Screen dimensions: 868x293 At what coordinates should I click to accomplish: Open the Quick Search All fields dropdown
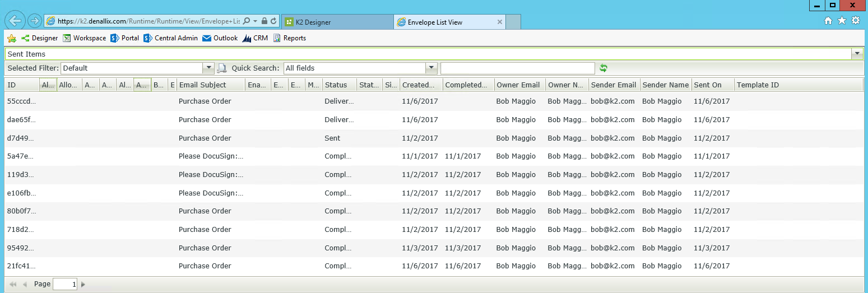(431, 68)
